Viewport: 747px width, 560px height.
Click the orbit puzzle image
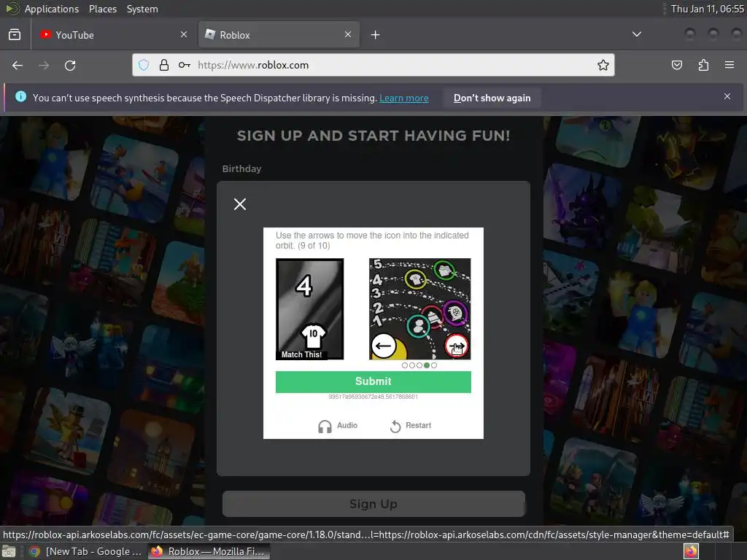[419, 309]
